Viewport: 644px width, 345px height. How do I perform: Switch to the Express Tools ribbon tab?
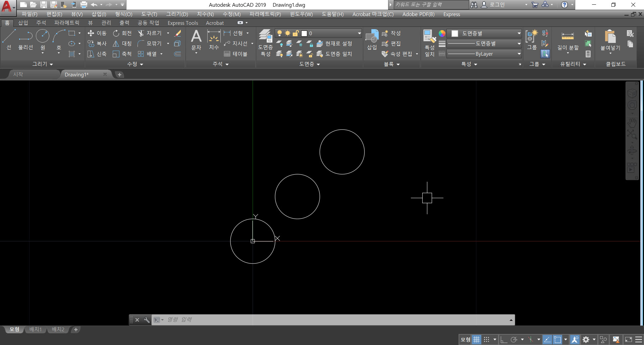(183, 23)
